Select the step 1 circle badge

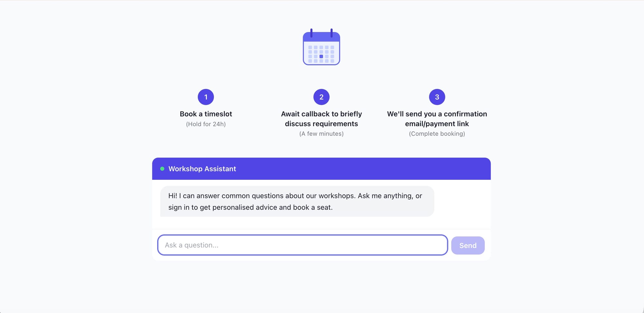click(206, 97)
